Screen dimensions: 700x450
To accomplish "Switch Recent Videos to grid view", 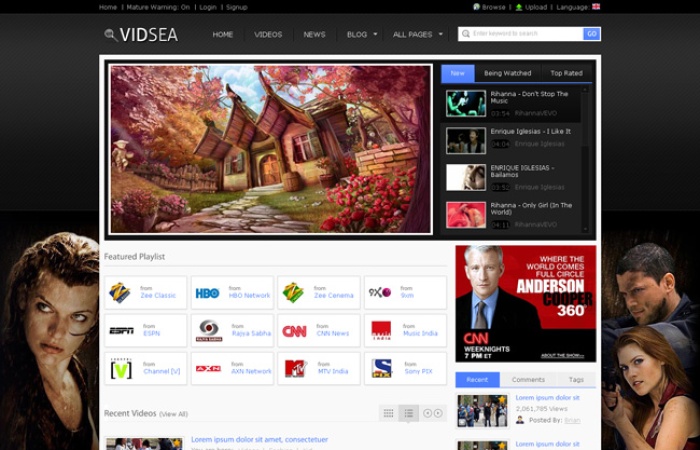I will (x=388, y=413).
